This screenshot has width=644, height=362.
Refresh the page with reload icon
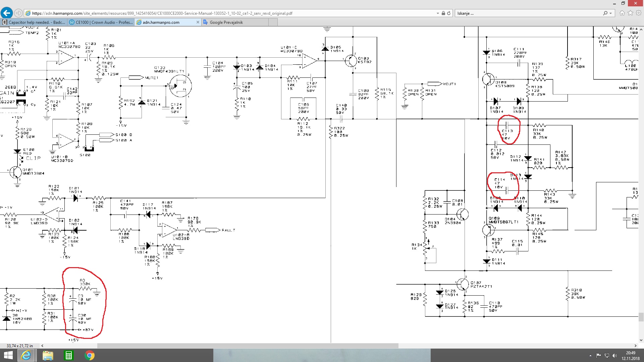point(449,13)
